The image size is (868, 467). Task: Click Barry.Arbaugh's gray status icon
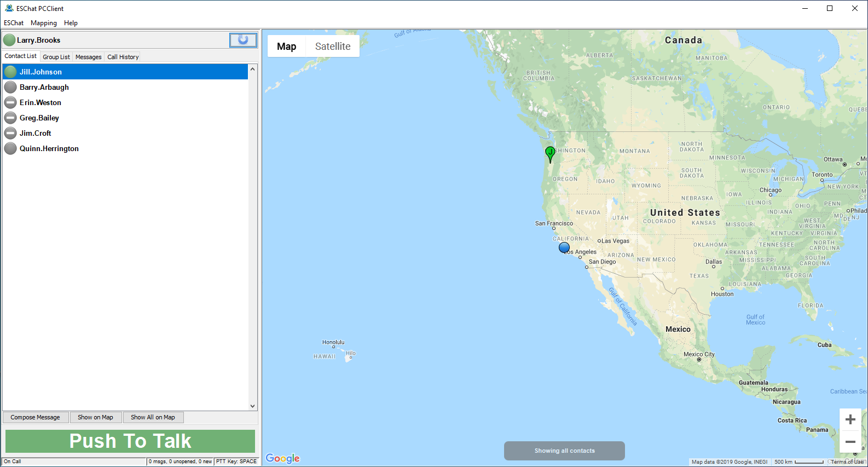point(10,87)
